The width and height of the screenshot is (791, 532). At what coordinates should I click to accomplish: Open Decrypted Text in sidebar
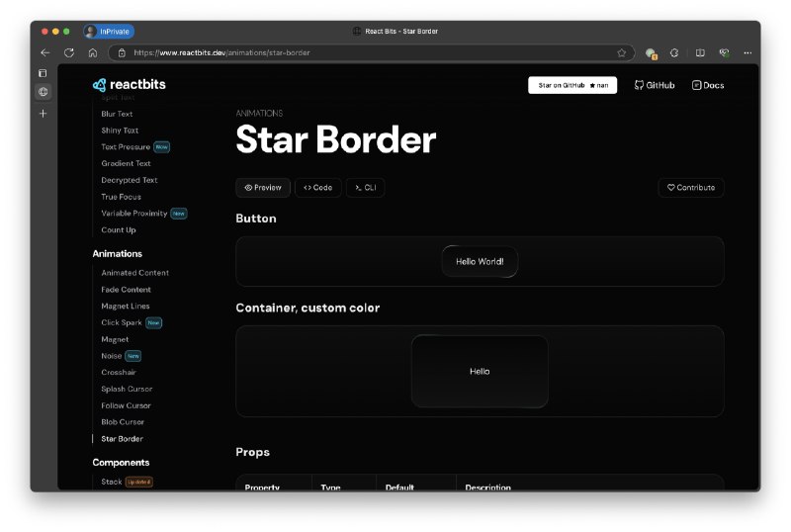(x=130, y=180)
